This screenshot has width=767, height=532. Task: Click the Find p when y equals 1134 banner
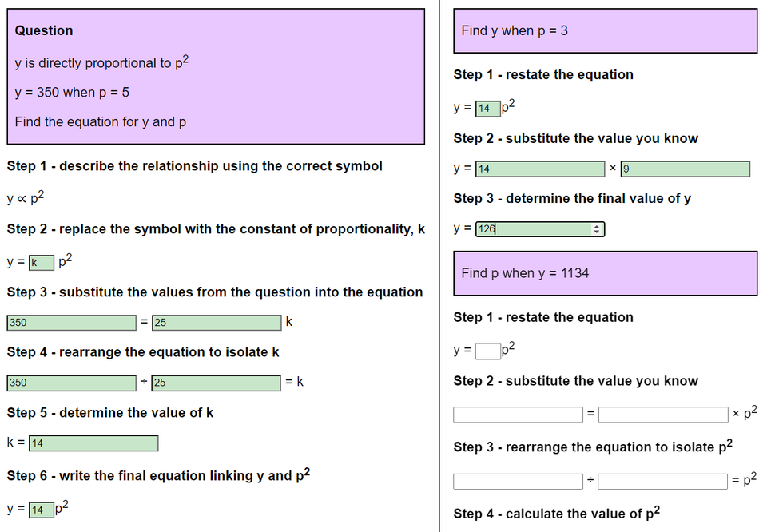coord(605,273)
